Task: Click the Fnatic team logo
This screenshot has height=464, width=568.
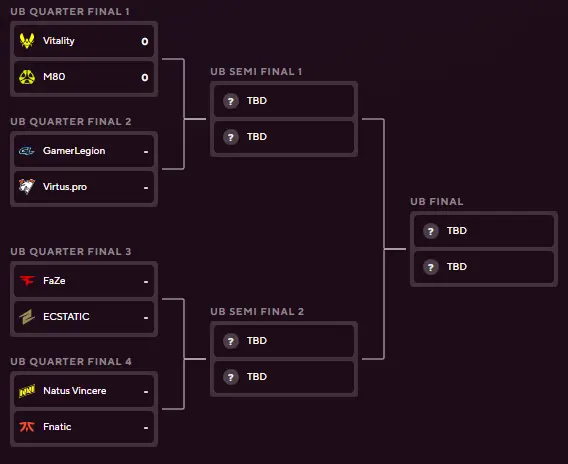Action: (27, 427)
